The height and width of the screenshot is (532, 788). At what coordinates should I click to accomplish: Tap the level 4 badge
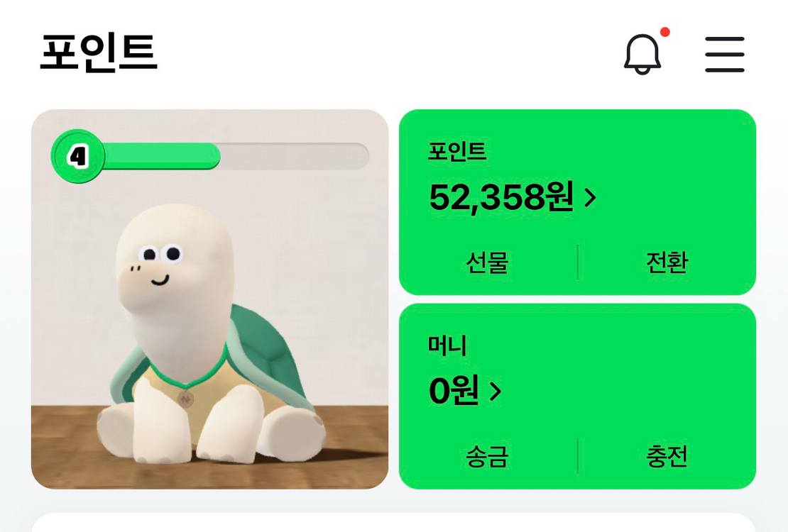click(x=77, y=156)
